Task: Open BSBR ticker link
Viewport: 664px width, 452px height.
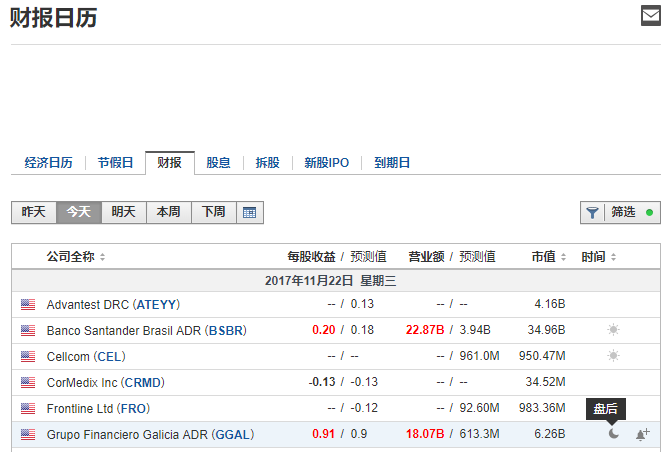Action: click(x=226, y=330)
